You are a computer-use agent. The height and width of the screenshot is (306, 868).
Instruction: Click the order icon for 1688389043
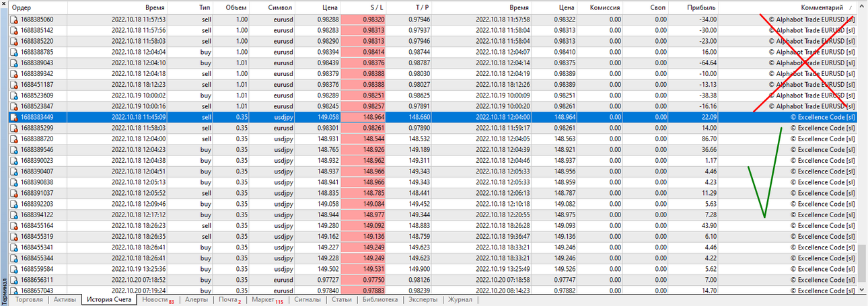pyautogui.click(x=15, y=63)
